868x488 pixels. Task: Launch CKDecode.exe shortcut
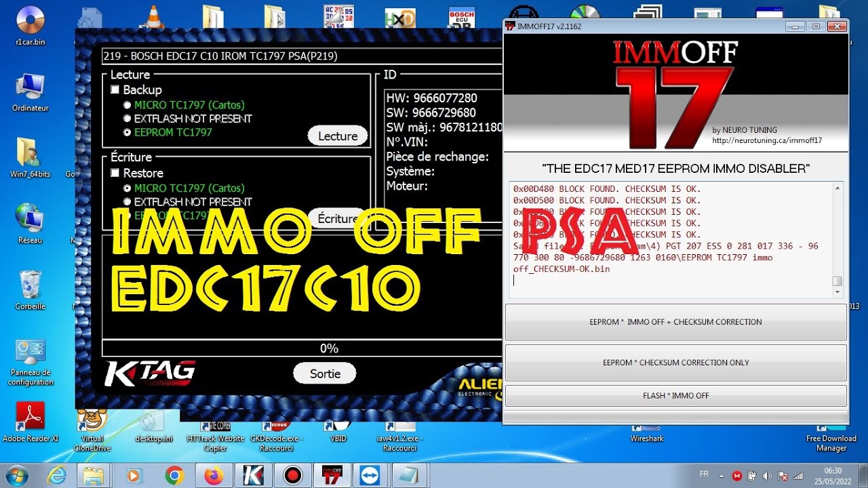(275, 435)
